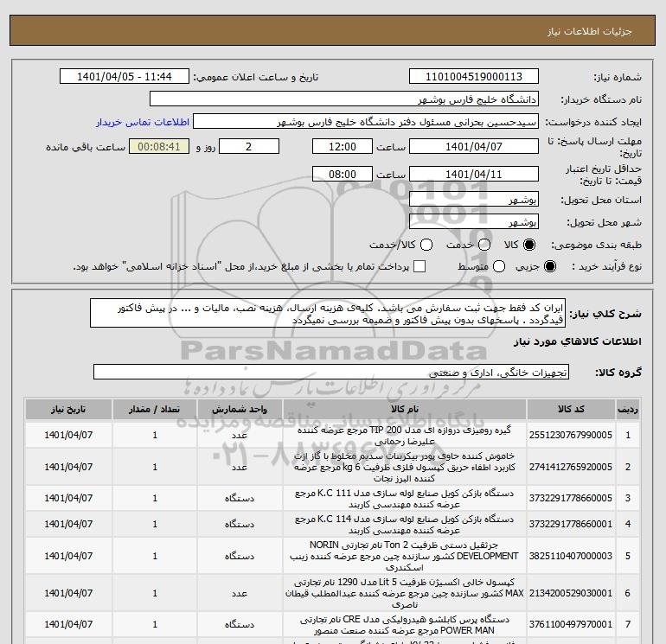
Task: Click the buyer organization name field
Action: point(344,99)
